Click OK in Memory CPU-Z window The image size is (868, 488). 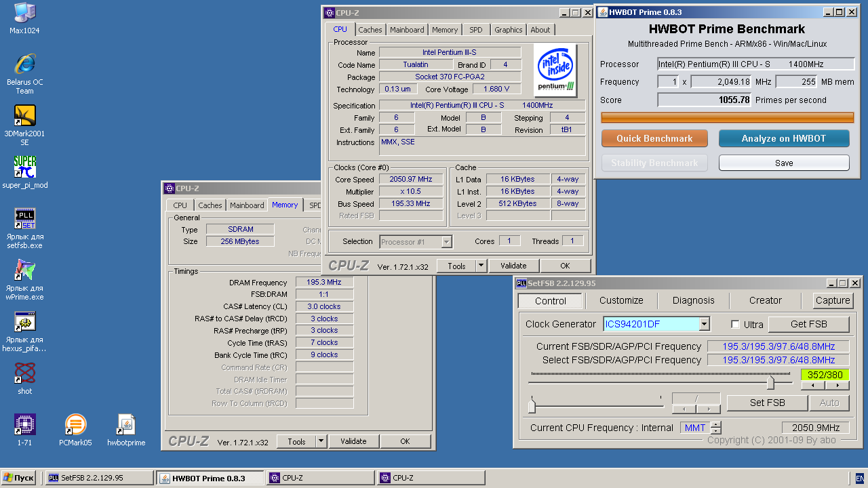pos(405,441)
